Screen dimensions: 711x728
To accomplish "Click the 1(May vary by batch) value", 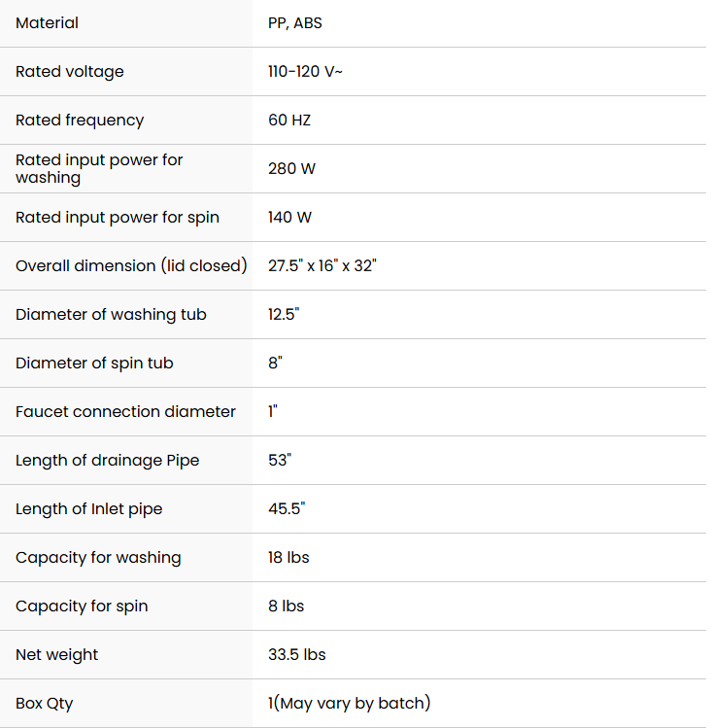I will (x=349, y=703).
